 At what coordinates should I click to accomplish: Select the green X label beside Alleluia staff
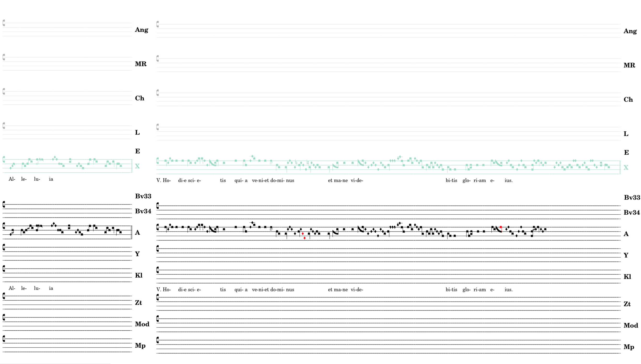[x=137, y=166]
